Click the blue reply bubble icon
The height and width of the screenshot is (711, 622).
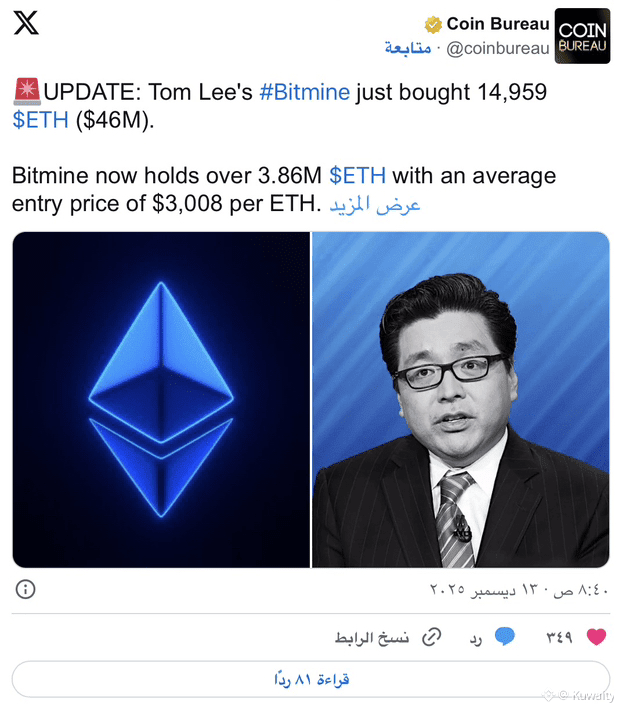[504, 637]
